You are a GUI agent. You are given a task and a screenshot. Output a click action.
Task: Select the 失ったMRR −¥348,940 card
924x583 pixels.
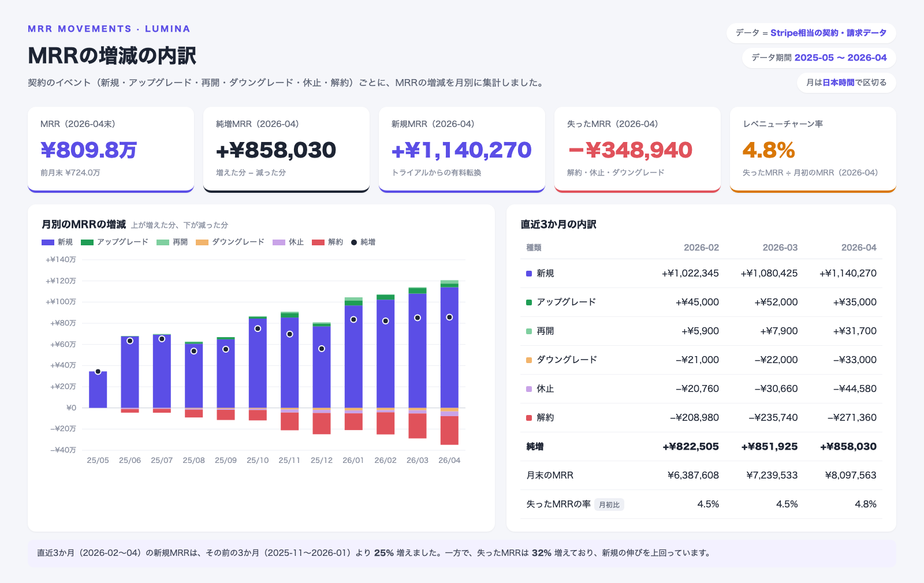coord(638,150)
